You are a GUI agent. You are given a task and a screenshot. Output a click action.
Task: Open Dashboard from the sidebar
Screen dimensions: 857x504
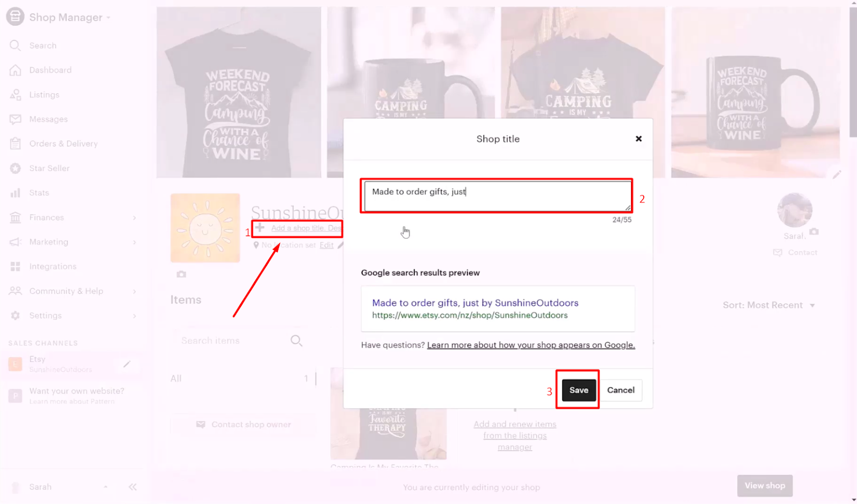(50, 70)
